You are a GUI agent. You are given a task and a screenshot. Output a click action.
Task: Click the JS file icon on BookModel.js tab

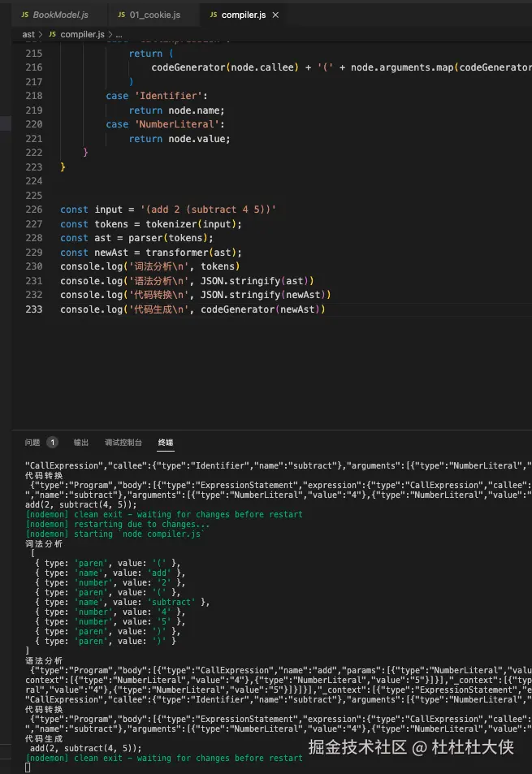24,15
